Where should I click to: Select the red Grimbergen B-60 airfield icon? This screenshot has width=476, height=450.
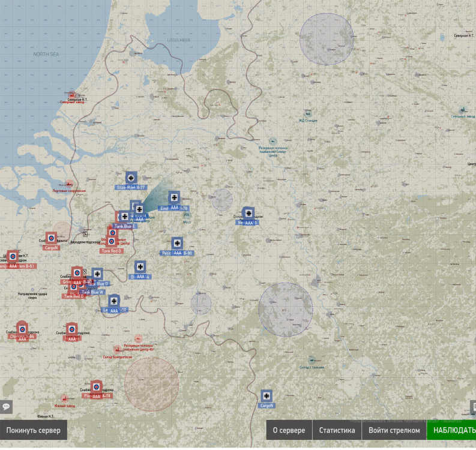point(77,273)
